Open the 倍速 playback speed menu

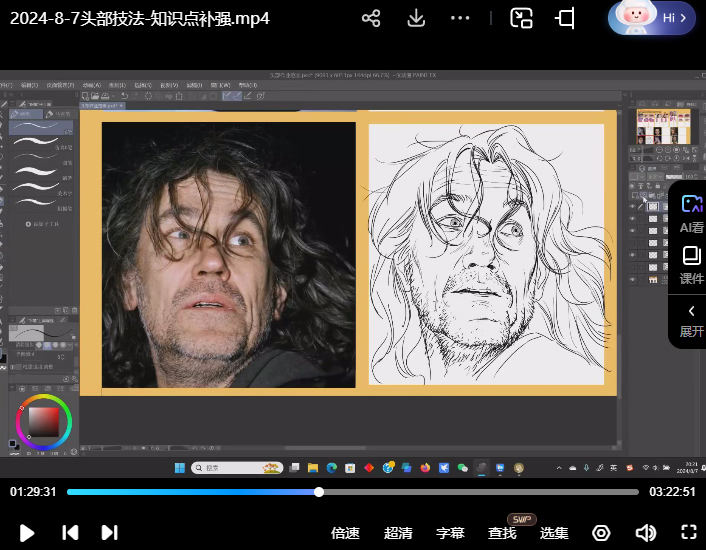click(x=345, y=533)
